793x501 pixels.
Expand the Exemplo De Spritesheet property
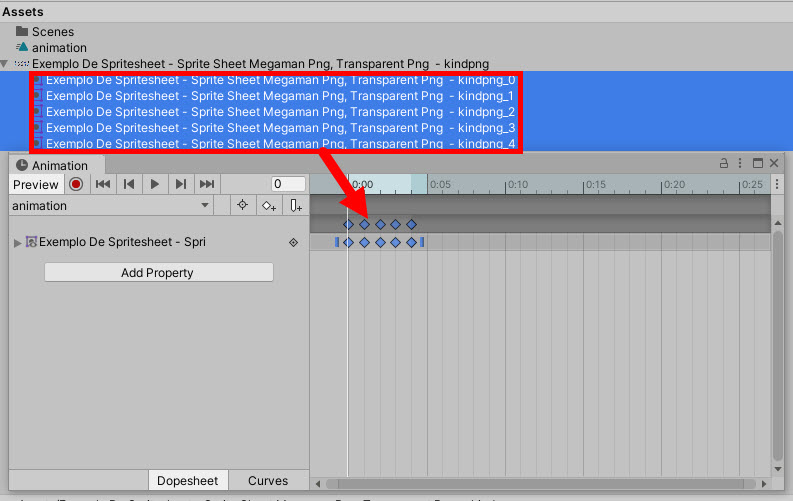click(x=18, y=243)
